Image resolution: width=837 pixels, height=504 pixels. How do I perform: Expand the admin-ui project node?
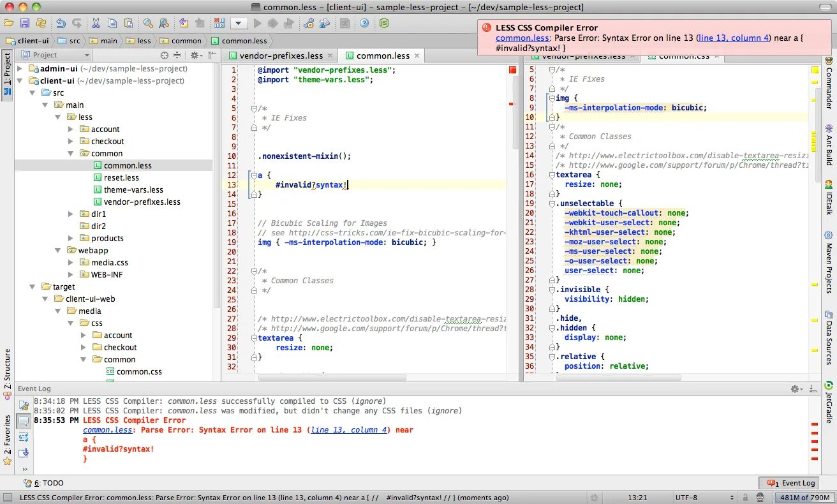point(20,69)
